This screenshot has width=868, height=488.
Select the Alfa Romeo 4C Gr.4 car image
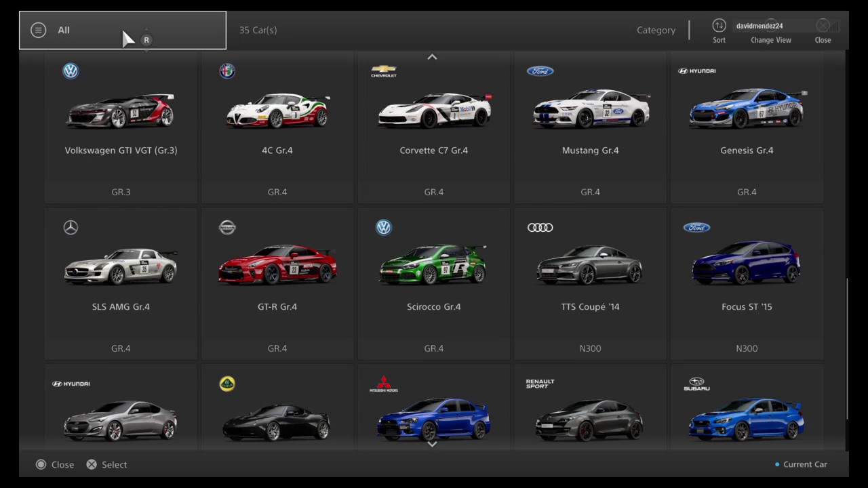pos(277,110)
